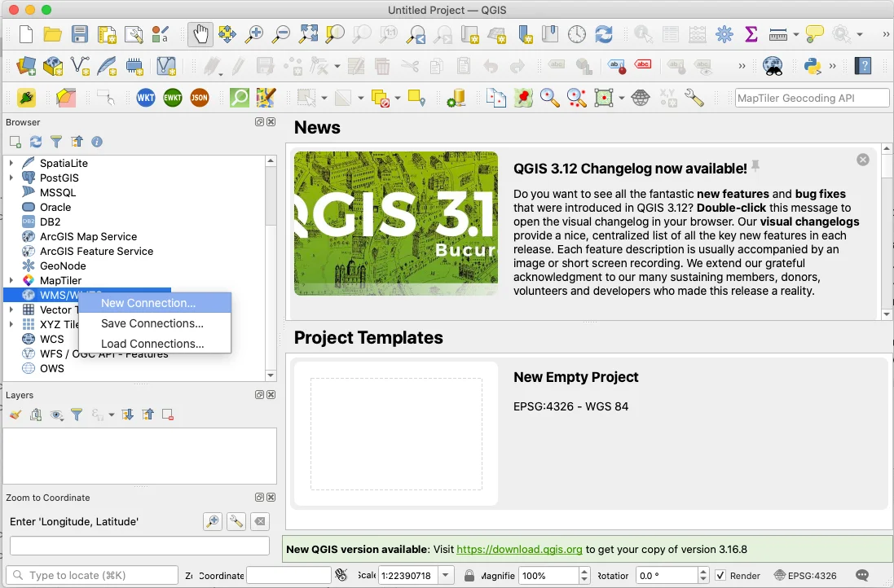Expand the PostGIS tree node
894x588 pixels.
pyautogui.click(x=11, y=178)
